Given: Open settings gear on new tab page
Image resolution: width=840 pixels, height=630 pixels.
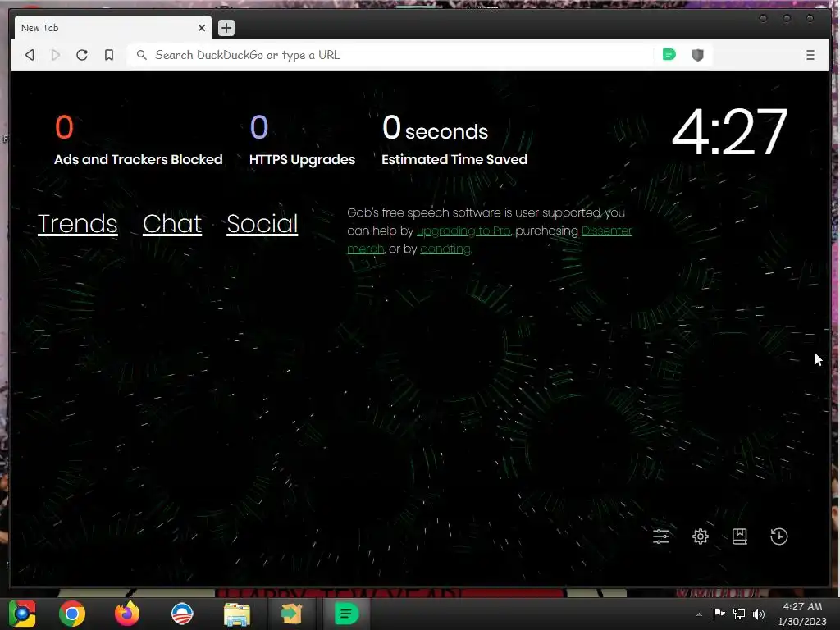Looking at the screenshot, I should pyautogui.click(x=701, y=536).
